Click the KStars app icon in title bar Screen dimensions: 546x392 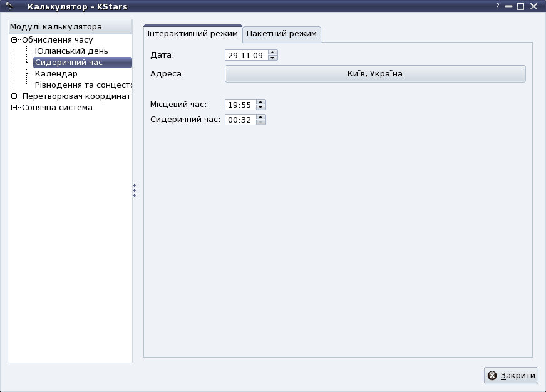[x=9, y=6]
